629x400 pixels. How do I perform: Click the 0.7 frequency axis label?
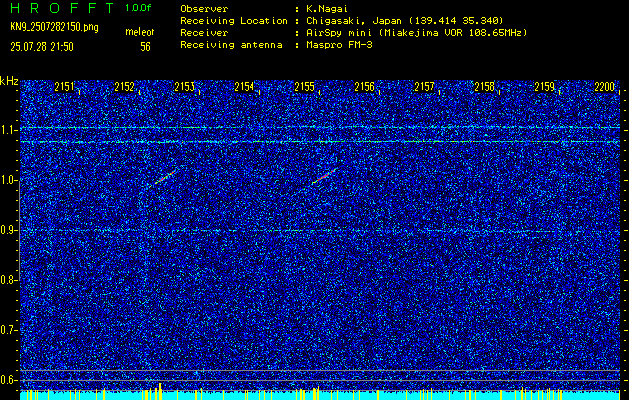pos(8,330)
